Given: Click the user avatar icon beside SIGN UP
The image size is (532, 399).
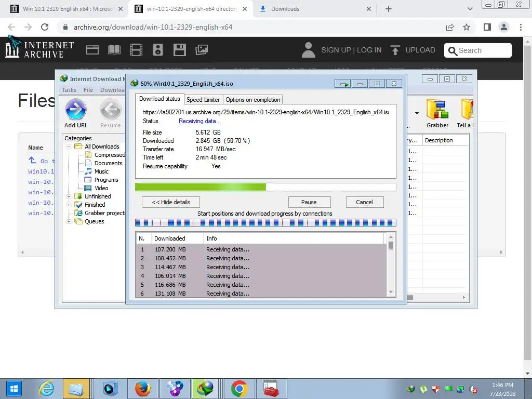Looking at the screenshot, I should click(x=309, y=50).
